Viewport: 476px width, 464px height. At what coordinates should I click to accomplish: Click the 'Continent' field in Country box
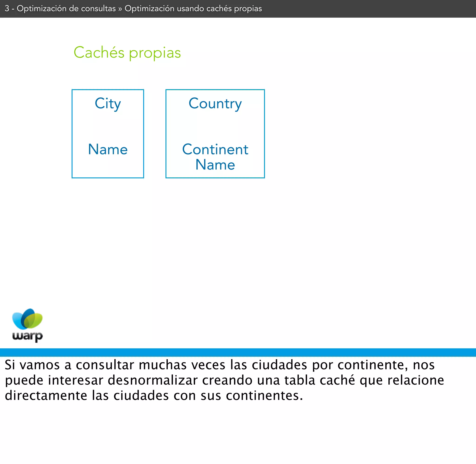tap(215, 149)
